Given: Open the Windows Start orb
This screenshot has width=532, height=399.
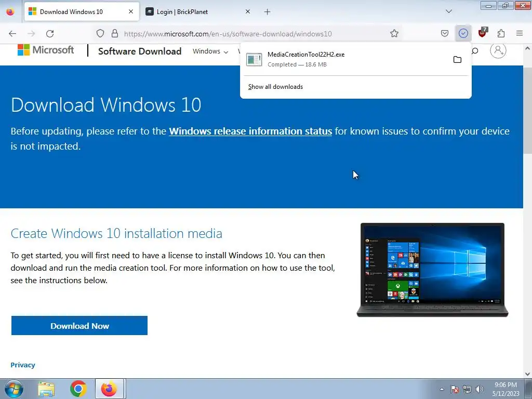Looking at the screenshot, I should click(14, 389).
